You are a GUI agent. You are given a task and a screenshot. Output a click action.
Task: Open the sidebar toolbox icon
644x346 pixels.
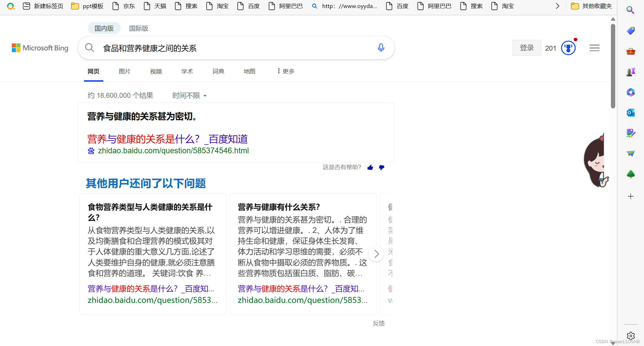coord(630,51)
